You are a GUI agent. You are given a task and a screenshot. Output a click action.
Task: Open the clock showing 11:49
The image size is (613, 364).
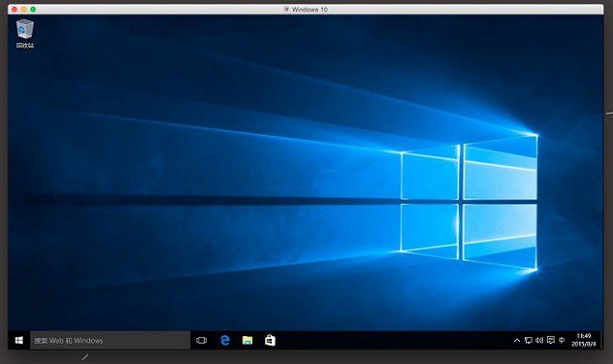pyautogui.click(x=583, y=340)
